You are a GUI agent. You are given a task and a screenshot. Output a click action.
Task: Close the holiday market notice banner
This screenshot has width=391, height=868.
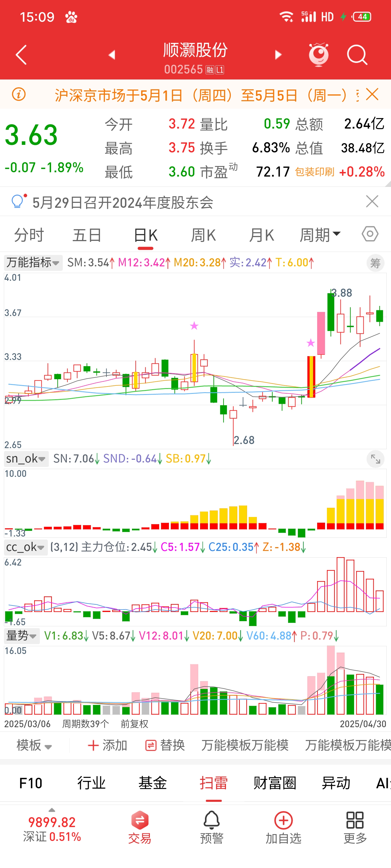click(x=372, y=94)
